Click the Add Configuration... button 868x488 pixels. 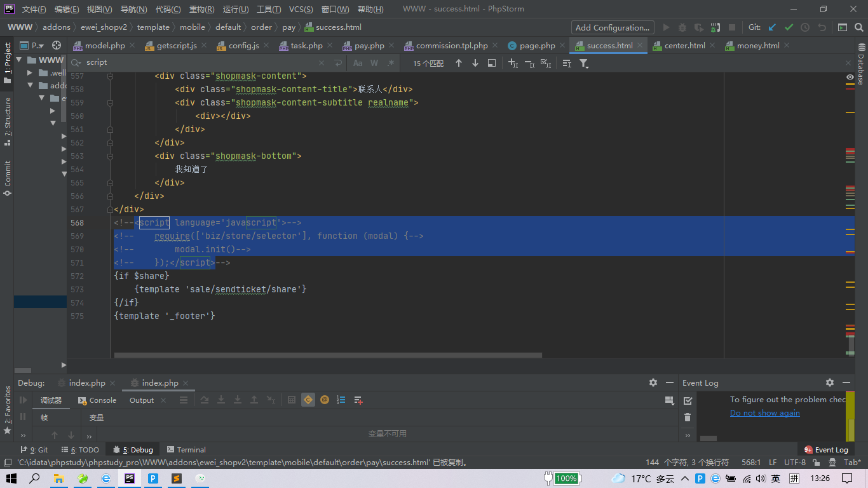coord(613,27)
